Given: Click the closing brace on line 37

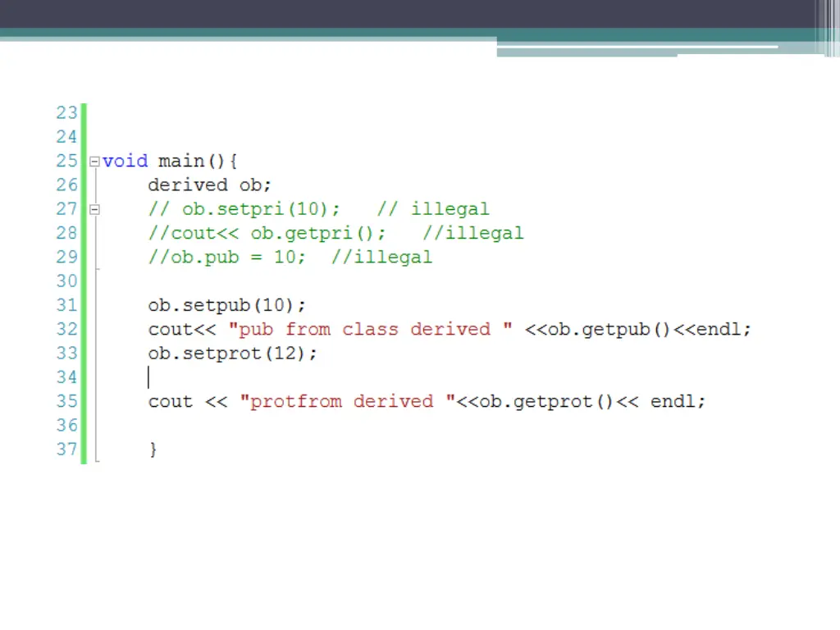Looking at the screenshot, I should point(153,450).
